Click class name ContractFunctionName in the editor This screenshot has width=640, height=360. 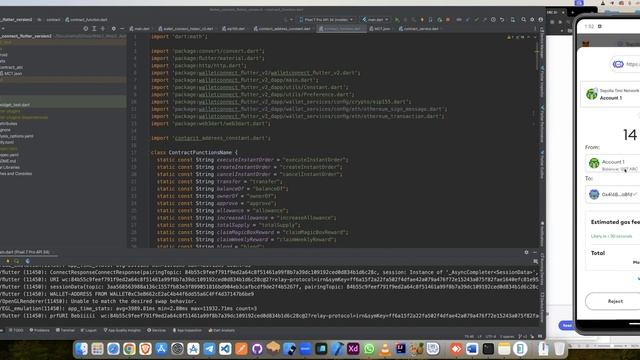[x=200, y=152]
